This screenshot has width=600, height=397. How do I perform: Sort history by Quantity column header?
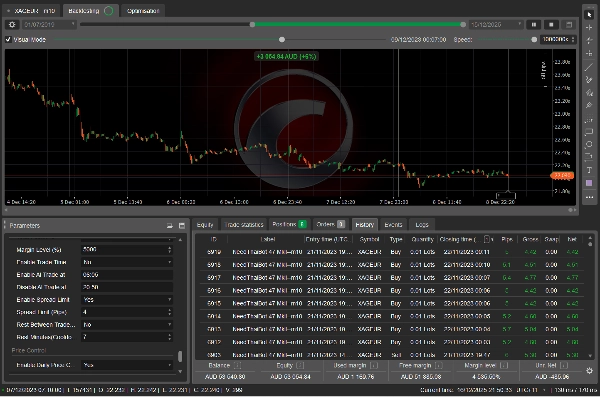pos(422,239)
